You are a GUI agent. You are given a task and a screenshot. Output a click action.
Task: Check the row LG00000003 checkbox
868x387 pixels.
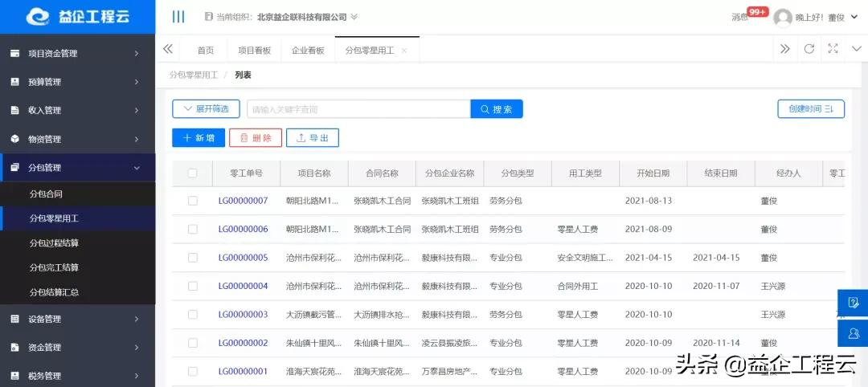193,315
